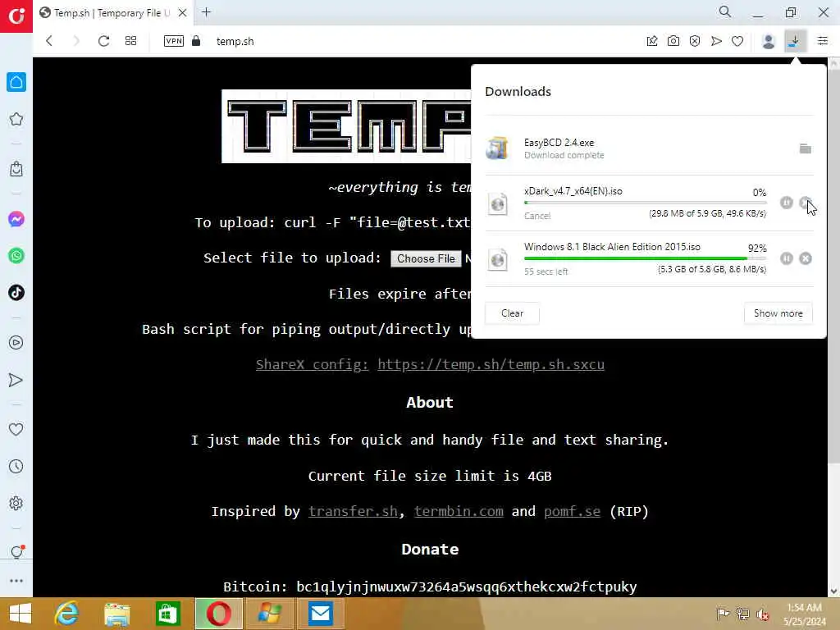Open Bookmarks heart in the sidebar
840x630 pixels.
coord(16,429)
